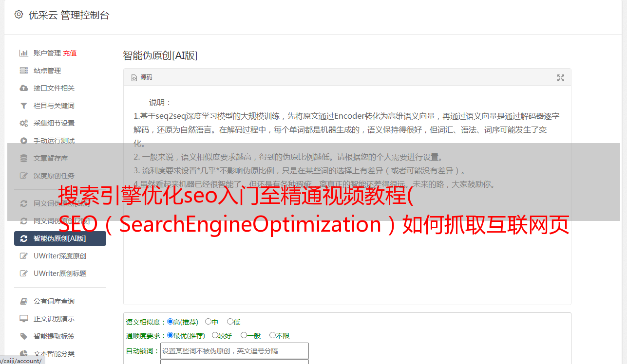Click the 栏目与关键词 filter icon
Image resolution: width=627 pixels, height=364 pixels.
pyautogui.click(x=23, y=106)
